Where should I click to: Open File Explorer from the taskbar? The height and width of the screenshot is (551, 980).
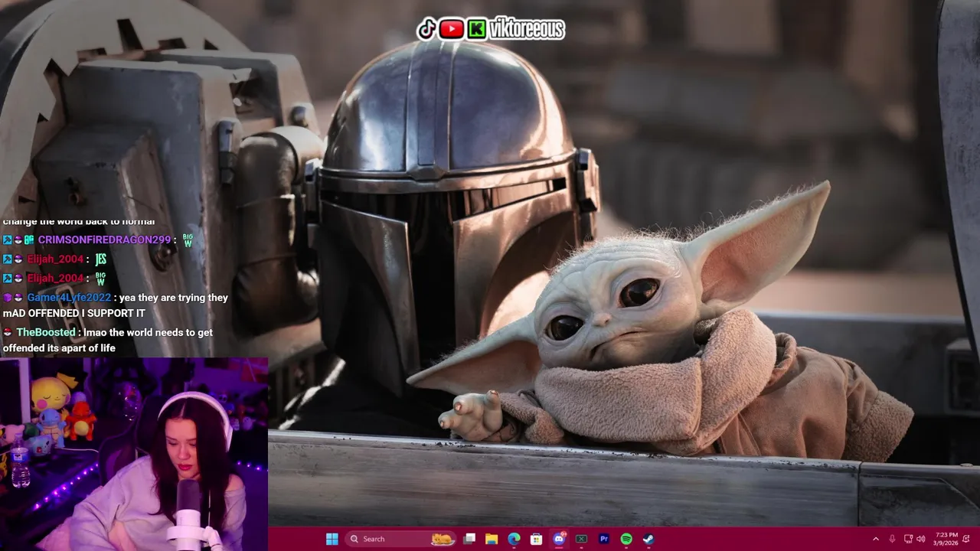[x=492, y=539]
